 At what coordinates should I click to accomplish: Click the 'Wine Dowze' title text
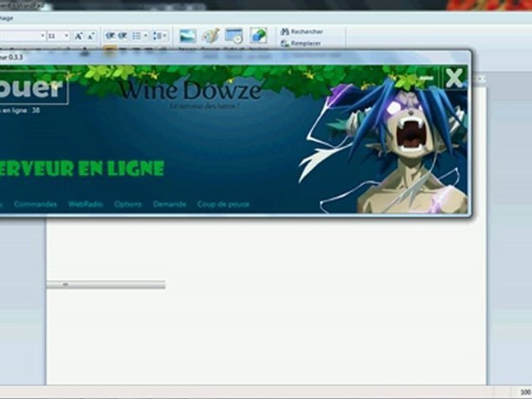click(x=190, y=90)
